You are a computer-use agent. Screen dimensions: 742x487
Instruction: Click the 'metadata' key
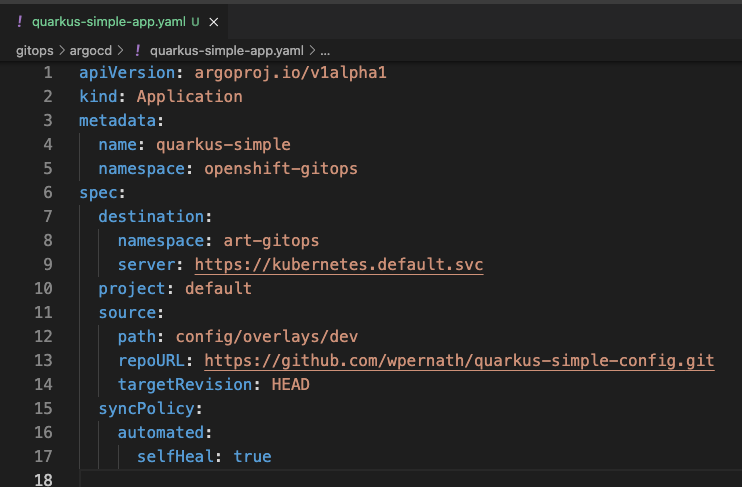point(117,121)
